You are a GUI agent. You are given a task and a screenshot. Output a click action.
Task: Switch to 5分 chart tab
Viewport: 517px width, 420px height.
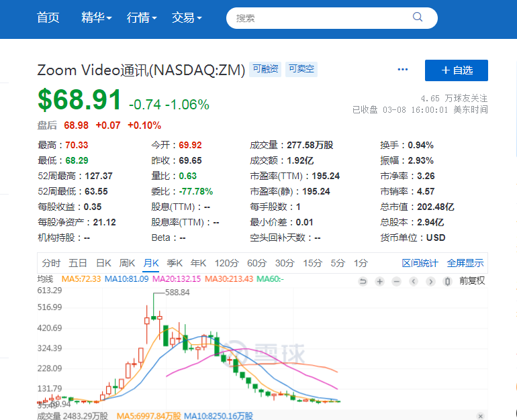point(338,263)
